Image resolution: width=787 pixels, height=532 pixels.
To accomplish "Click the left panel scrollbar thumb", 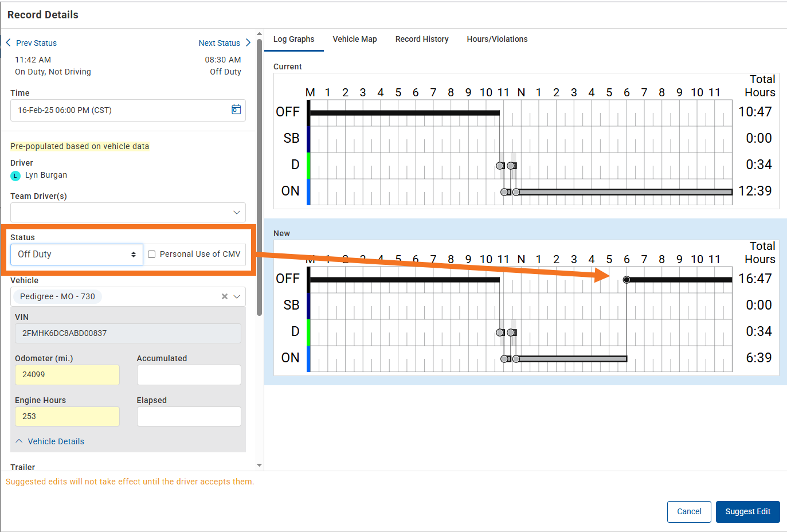I will [259, 177].
